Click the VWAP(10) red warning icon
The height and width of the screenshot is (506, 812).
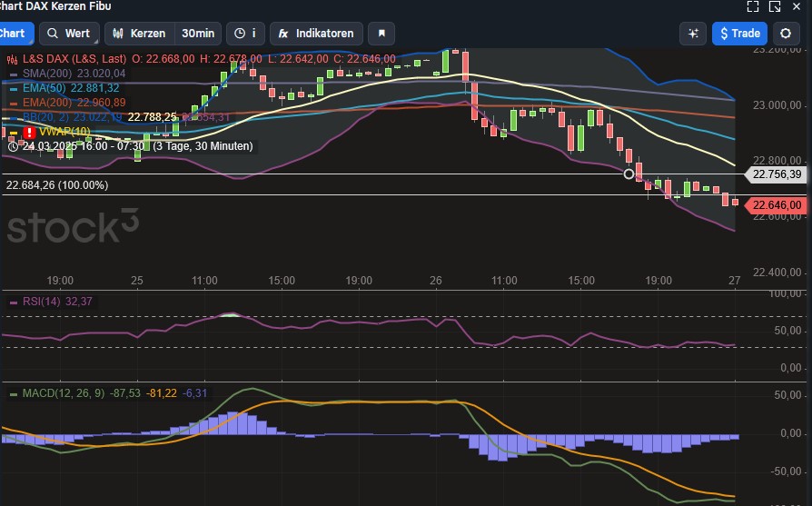pyautogui.click(x=29, y=132)
